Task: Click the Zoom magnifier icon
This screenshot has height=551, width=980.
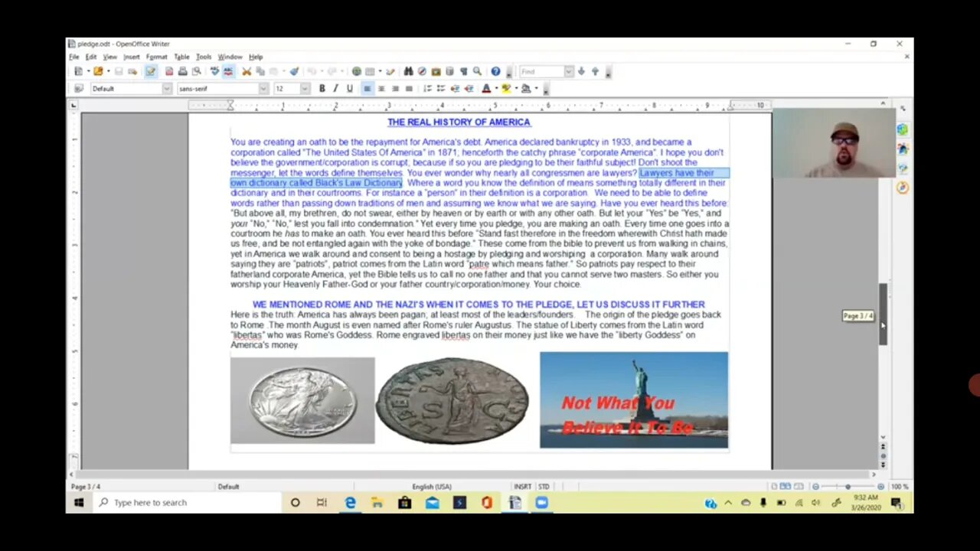Action: 477,71
